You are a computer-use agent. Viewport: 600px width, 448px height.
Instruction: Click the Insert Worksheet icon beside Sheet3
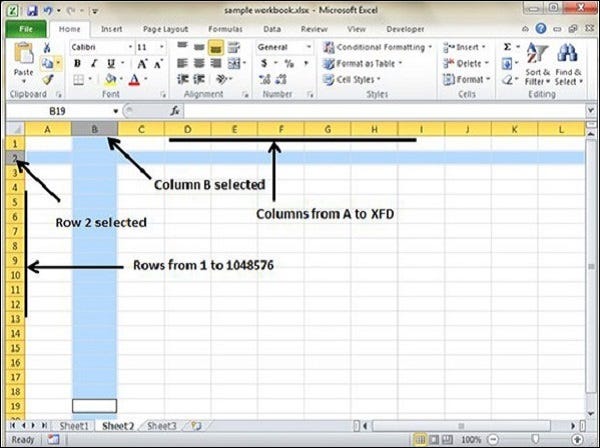[x=195, y=425]
